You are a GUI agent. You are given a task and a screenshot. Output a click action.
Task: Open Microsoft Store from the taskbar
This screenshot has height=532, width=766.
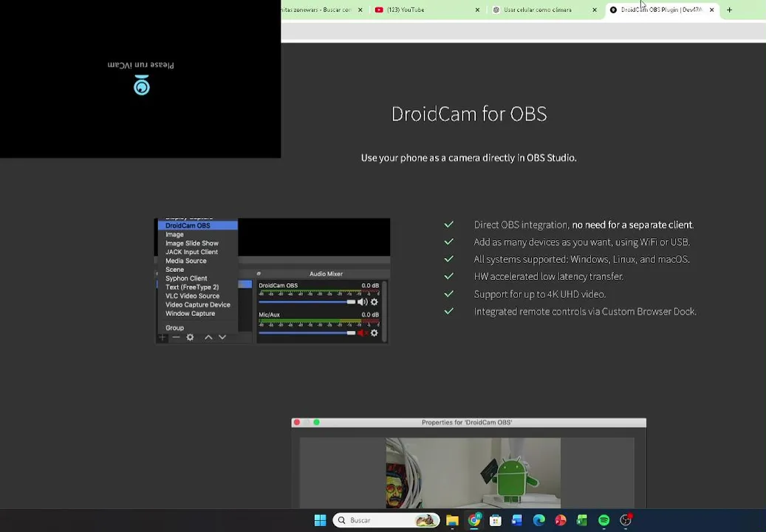click(x=496, y=520)
